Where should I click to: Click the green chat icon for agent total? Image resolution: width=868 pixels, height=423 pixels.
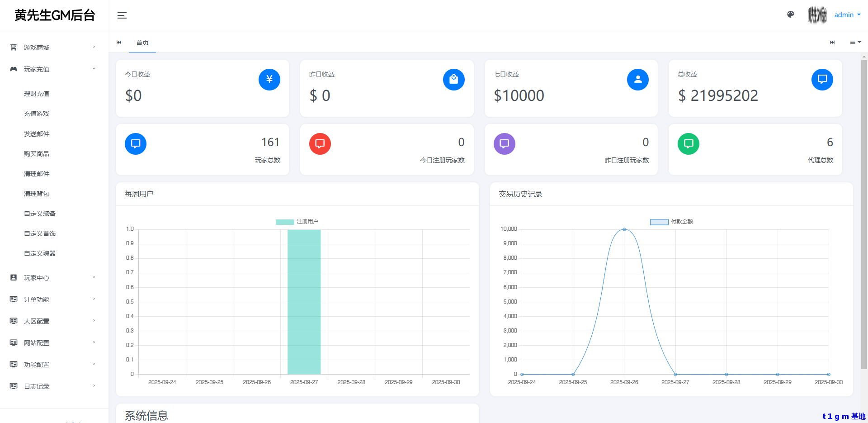pos(688,144)
